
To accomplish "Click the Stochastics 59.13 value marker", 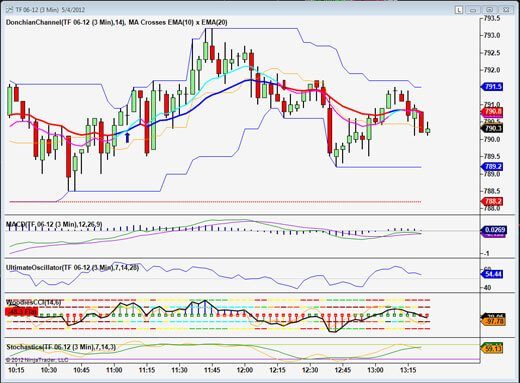I will pos(492,349).
